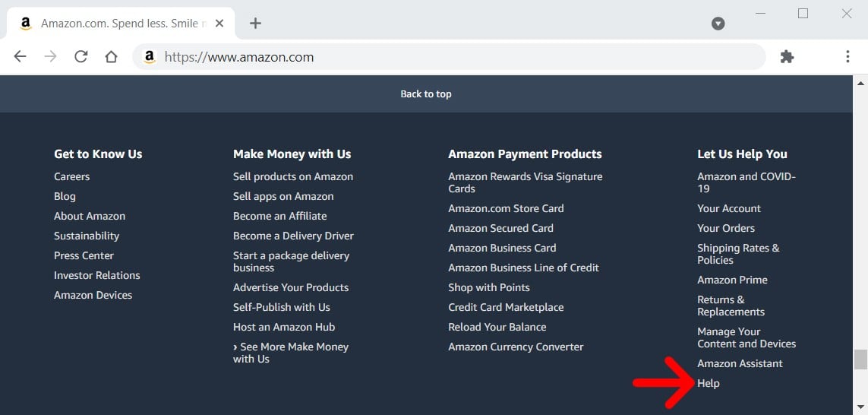
Task: Open the Help link in footer
Action: tap(709, 383)
